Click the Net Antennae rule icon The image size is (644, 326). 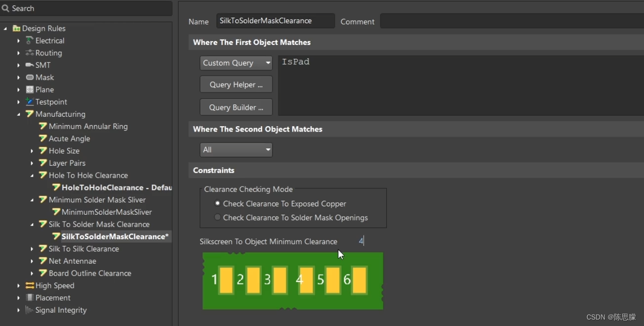(x=43, y=261)
